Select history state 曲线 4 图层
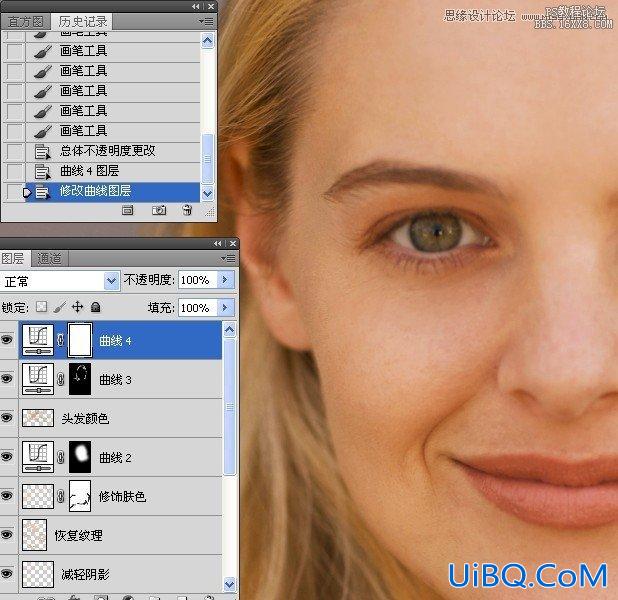 tap(112, 171)
